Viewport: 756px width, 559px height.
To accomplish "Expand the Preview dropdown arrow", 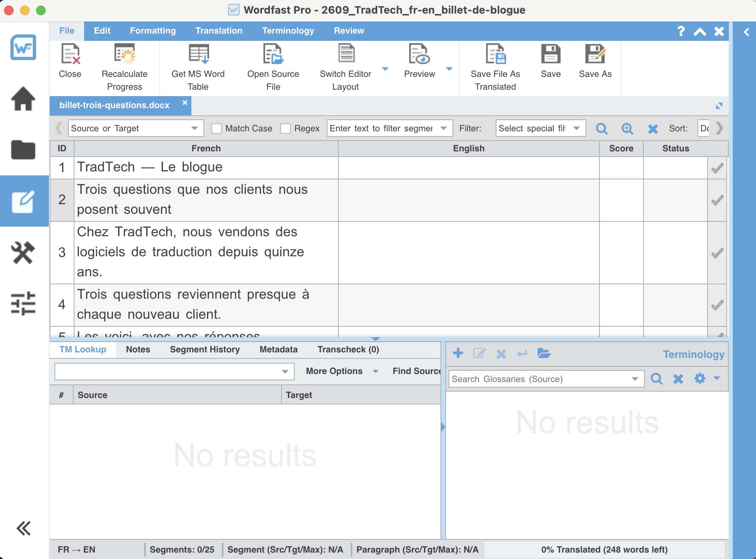I will coord(449,69).
